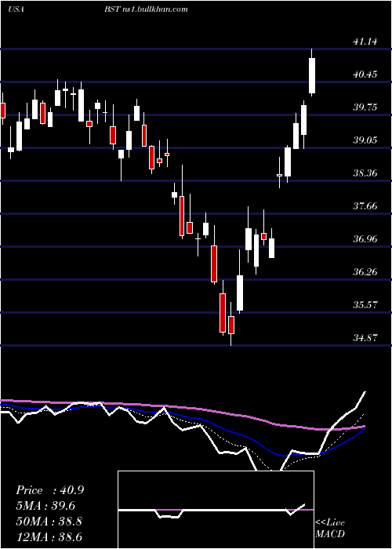Click the 35.57 price axis label

tap(365, 304)
